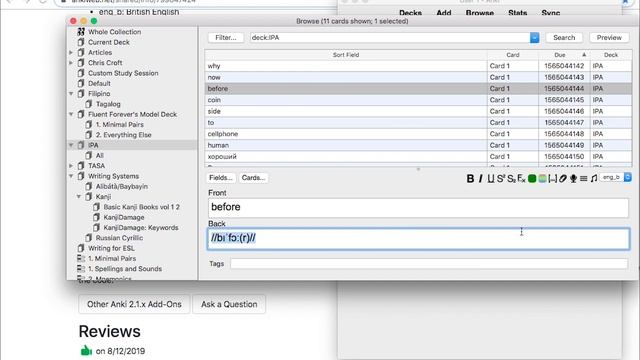Insert a cloze deletion with the bracket icon
The image size is (640, 360).
point(552,178)
